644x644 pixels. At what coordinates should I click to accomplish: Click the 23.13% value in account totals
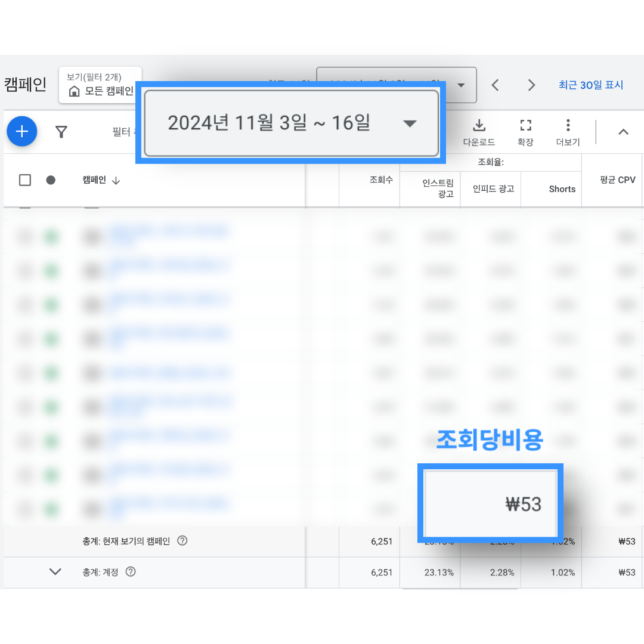point(439,572)
